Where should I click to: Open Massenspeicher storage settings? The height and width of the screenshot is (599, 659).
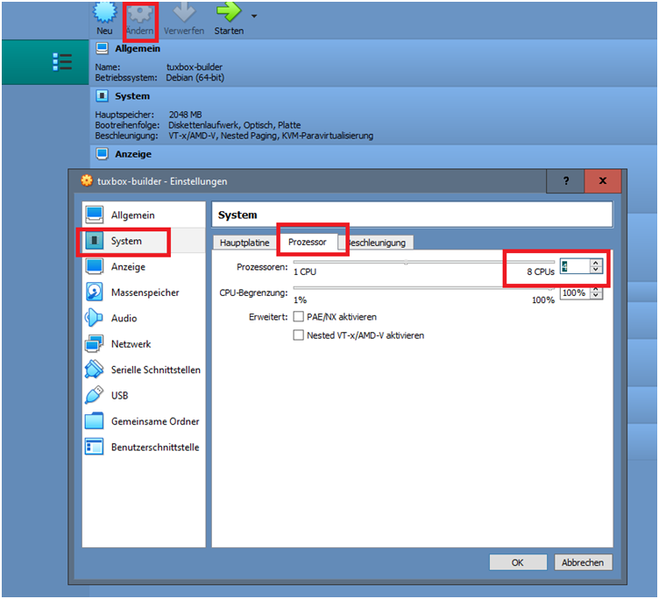tap(145, 293)
